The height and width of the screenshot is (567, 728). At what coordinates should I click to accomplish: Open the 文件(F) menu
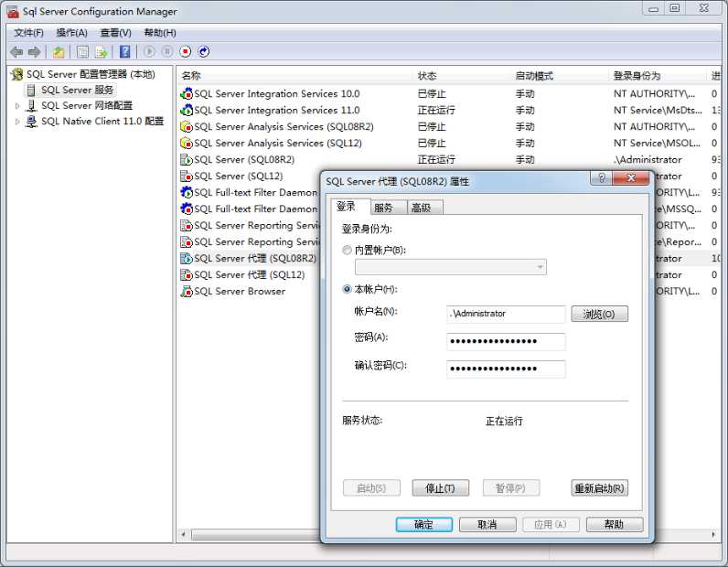coord(28,33)
